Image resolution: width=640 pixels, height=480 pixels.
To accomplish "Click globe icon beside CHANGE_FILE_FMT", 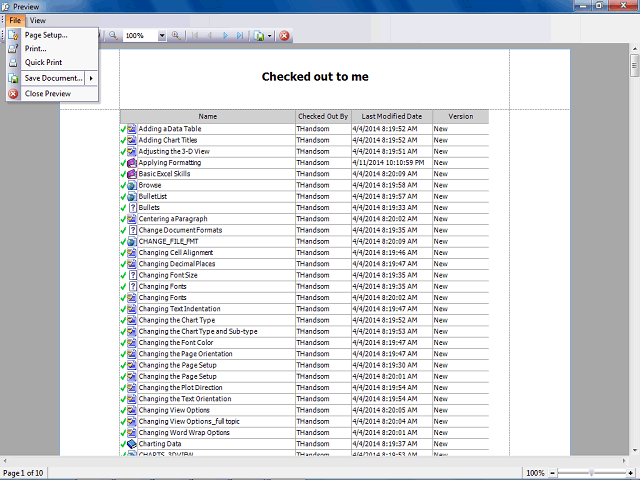I will point(131,242).
